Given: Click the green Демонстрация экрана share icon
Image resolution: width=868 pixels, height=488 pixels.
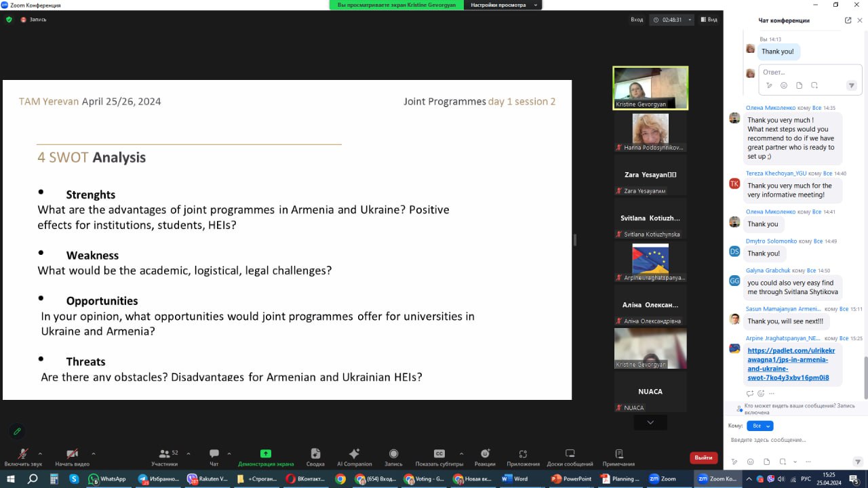Looking at the screenshot, I should pos(266,453).
